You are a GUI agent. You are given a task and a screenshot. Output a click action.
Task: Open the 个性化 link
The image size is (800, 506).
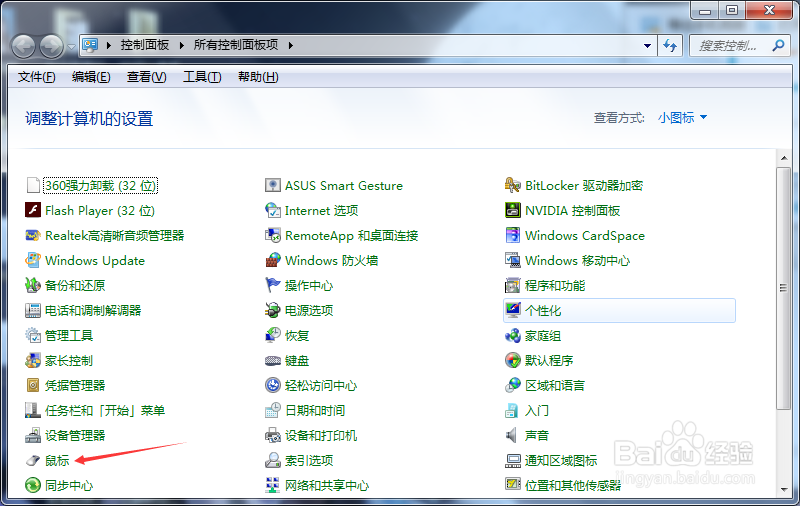(543, 311)
